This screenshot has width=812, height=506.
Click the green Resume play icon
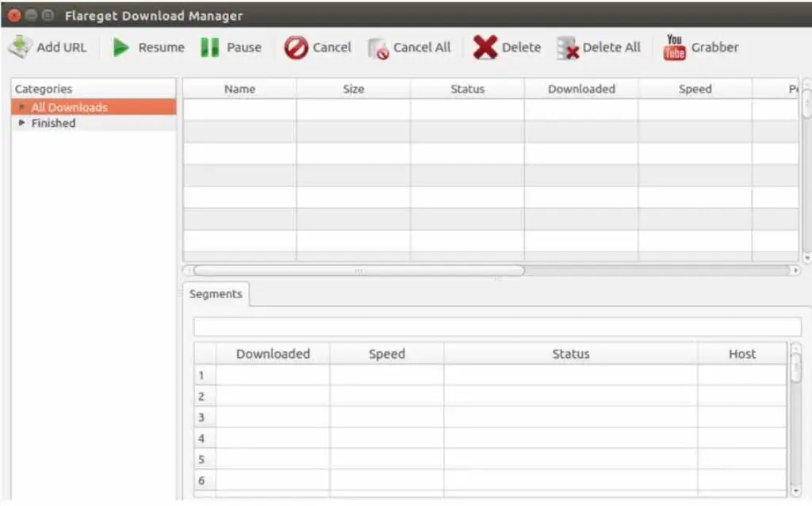pos(121,47)
